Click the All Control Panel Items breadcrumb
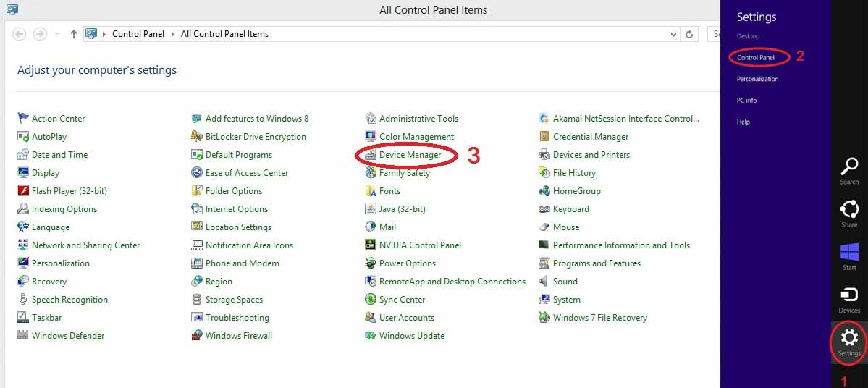Screen dimensions: 868x388 (x=224, y=34)
